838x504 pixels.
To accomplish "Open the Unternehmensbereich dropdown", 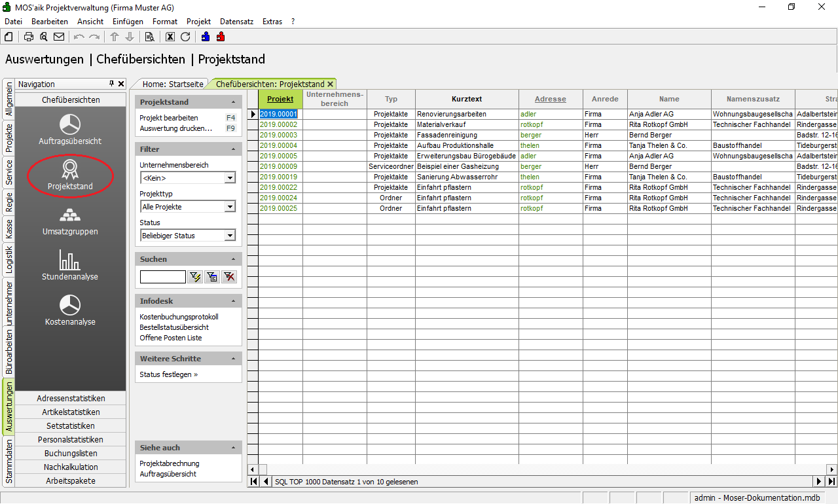I will [230, 178].
